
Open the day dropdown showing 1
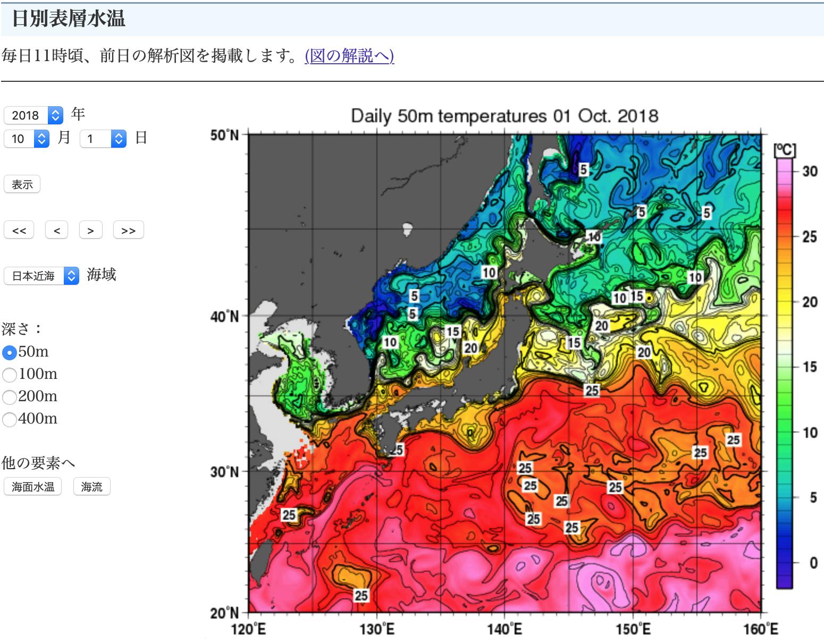click(x=103, y=139)
